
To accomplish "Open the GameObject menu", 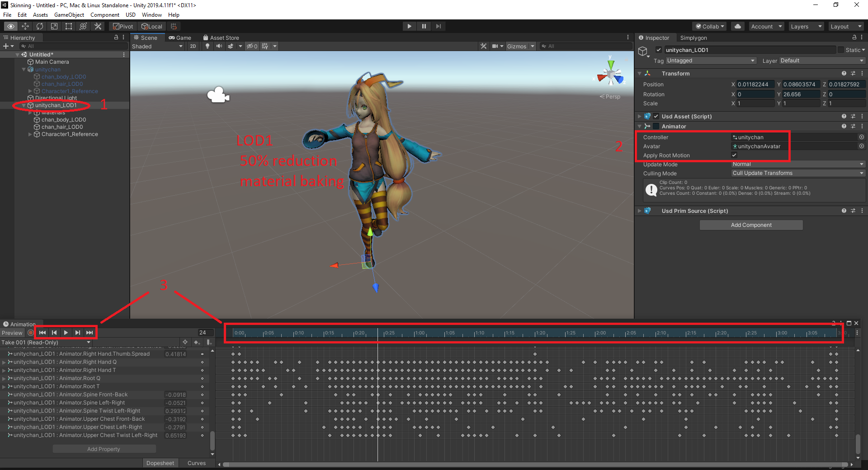I will [x=69, y=14].
